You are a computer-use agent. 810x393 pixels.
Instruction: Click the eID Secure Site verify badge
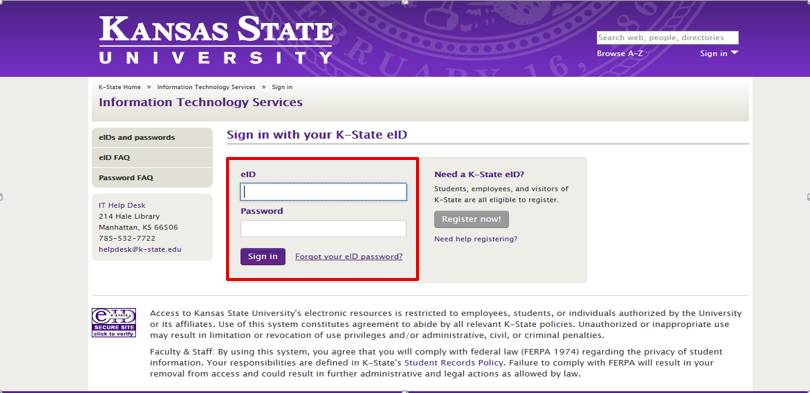(114, 323)
